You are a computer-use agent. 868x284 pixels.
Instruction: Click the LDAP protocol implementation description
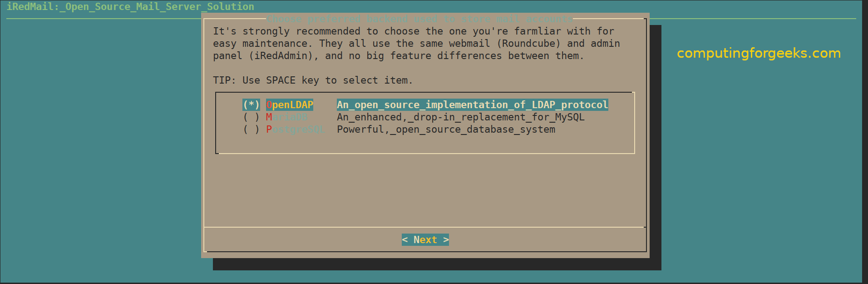[472, 105]
